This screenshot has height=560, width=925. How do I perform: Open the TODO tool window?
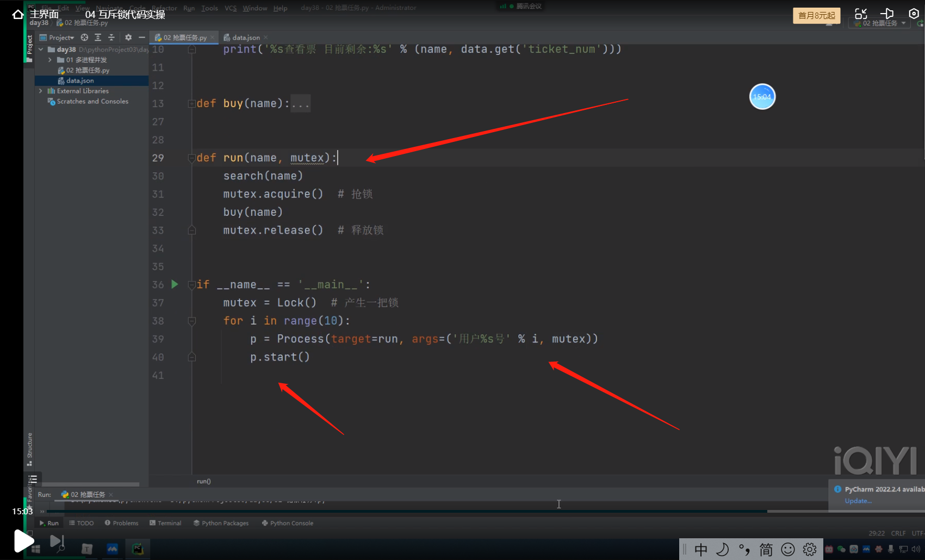click(82, 523)
